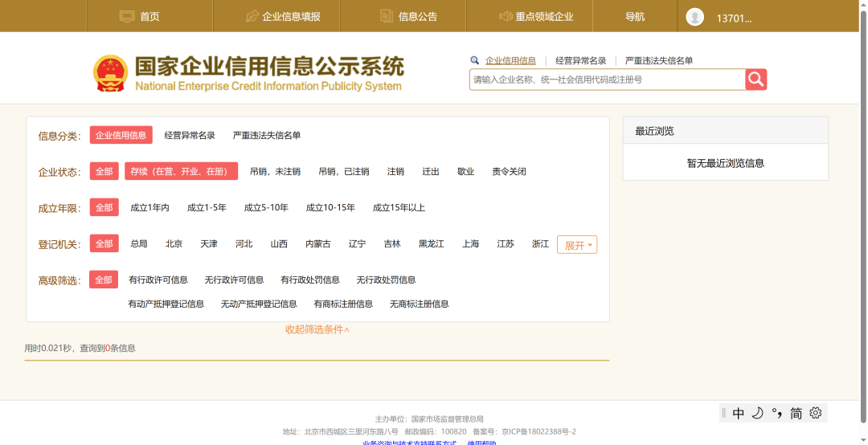The height and width of the screenshot is (445, 868).
Task: Toggle the IME moon mode icon
Action: [757, 413]
